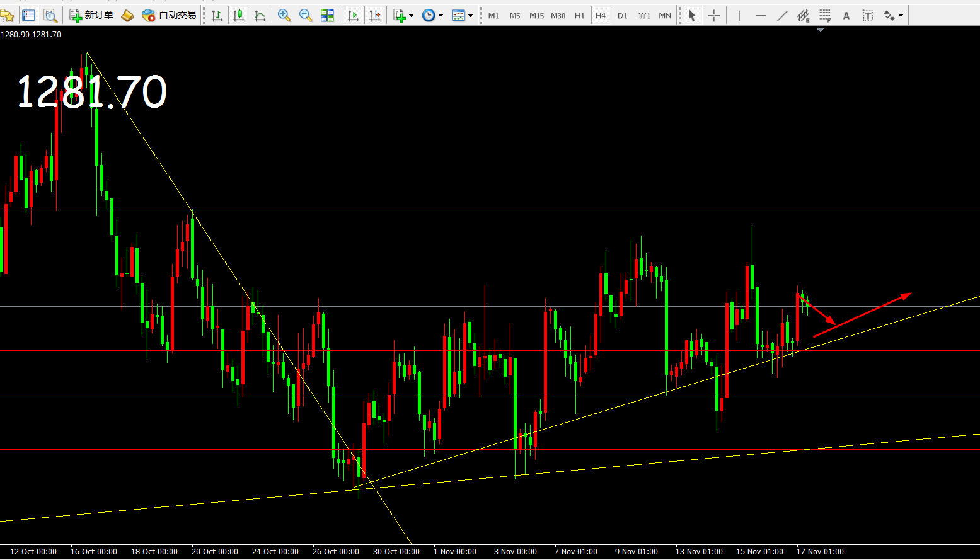Select the M30 timeframe

558,16
